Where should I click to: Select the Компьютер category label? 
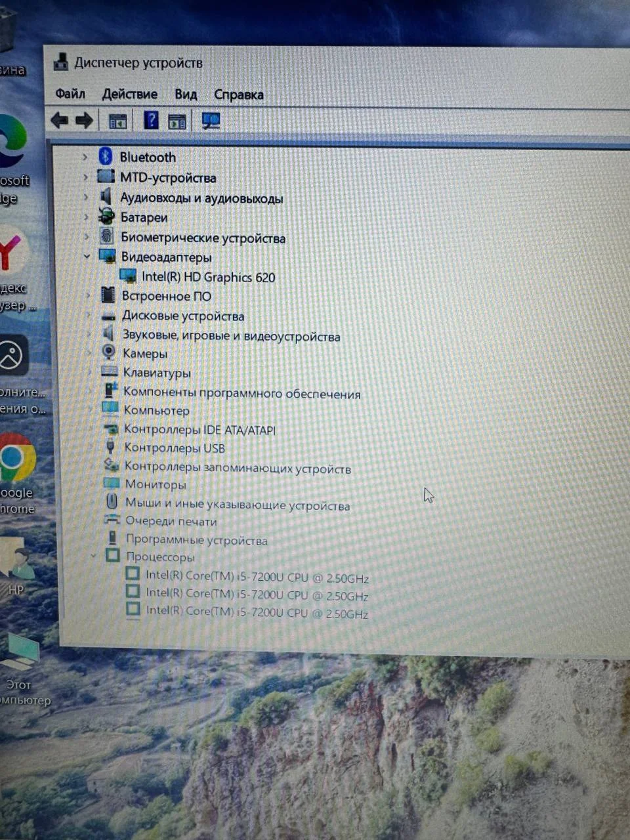coord(156,410)
